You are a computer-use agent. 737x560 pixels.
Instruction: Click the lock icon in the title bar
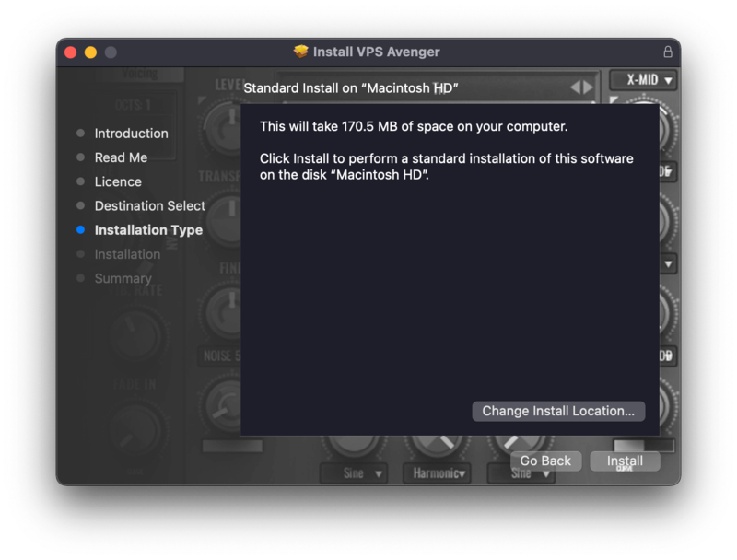click(668, 52)
